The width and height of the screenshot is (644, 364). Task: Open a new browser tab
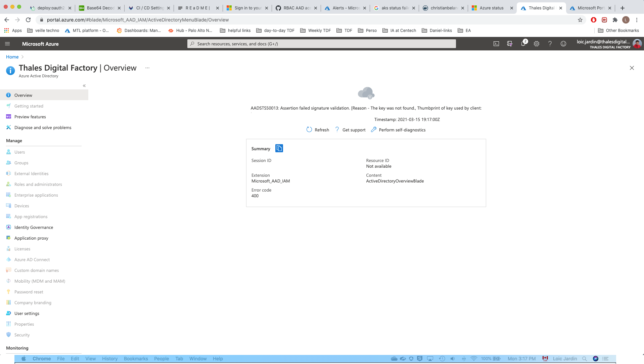coord(622,8)
